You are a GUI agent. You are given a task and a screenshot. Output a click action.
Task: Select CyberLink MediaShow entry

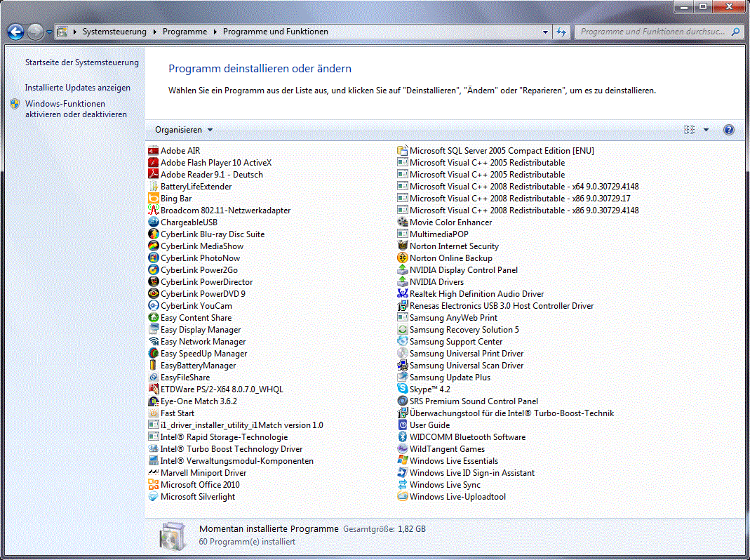click(196, 246)
